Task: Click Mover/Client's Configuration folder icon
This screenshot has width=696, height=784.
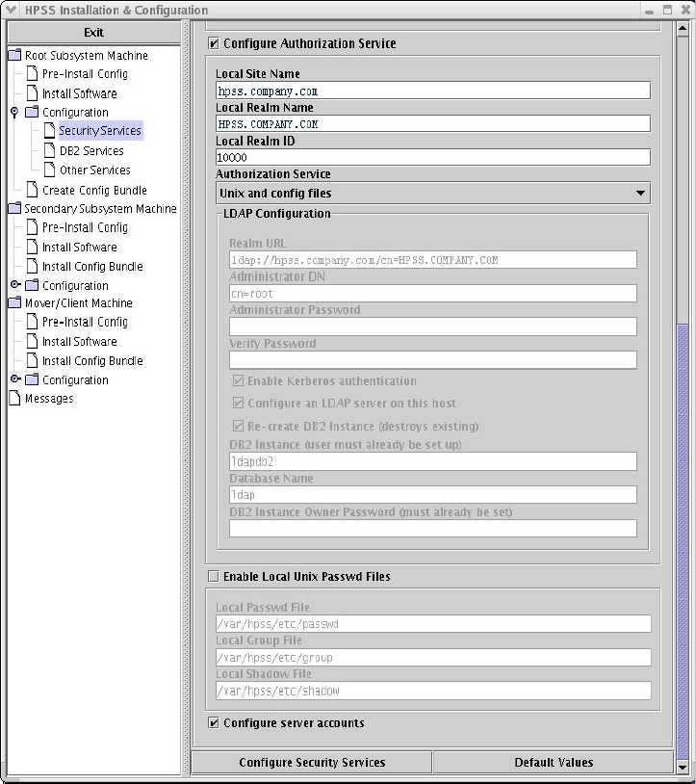Action: (x=32, y=379)
